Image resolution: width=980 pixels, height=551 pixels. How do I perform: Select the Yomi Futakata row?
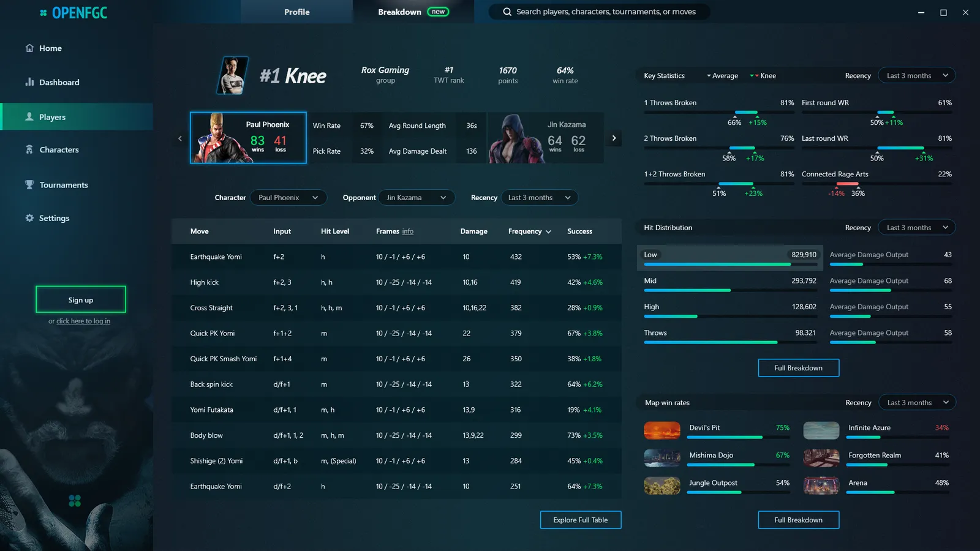396,410
